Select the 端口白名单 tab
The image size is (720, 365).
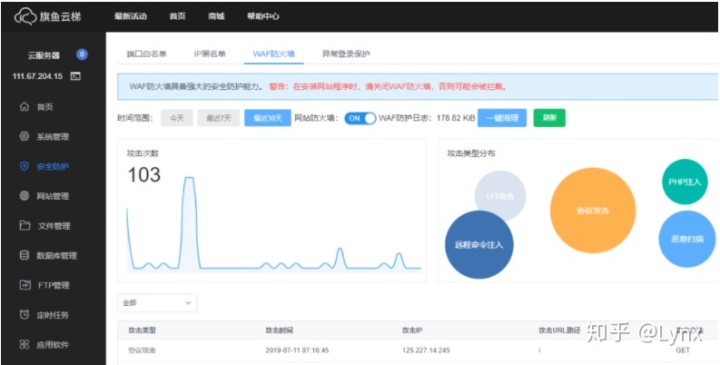coord(146,54)
